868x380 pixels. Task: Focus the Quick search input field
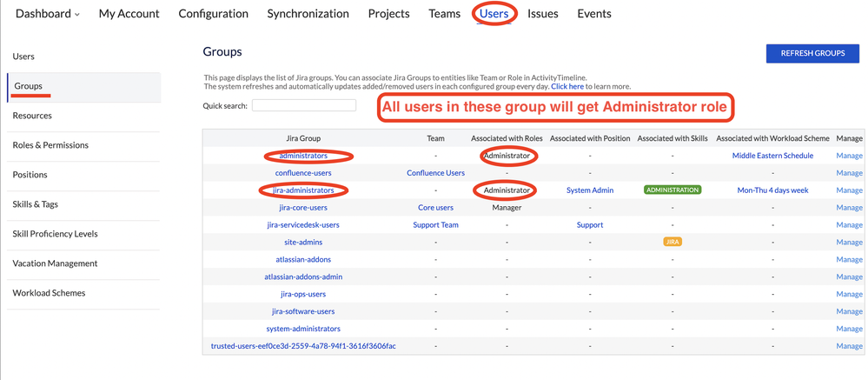tap(304, 105)
